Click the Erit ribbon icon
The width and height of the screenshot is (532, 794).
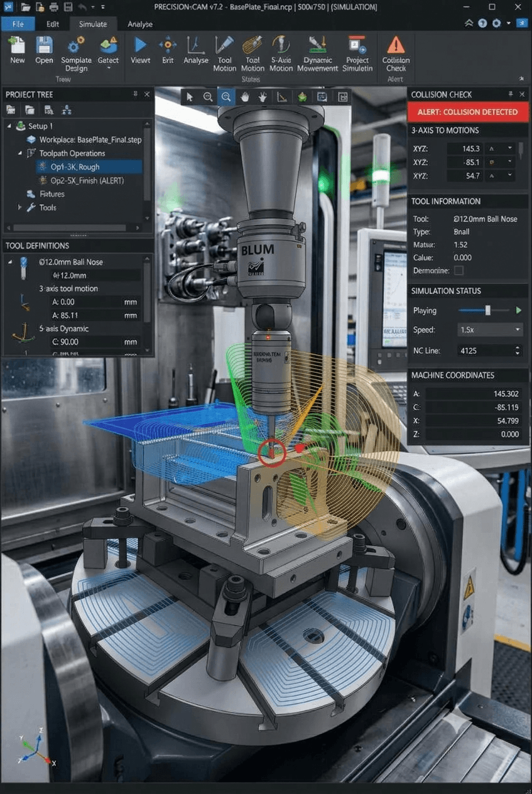point(168,45)
